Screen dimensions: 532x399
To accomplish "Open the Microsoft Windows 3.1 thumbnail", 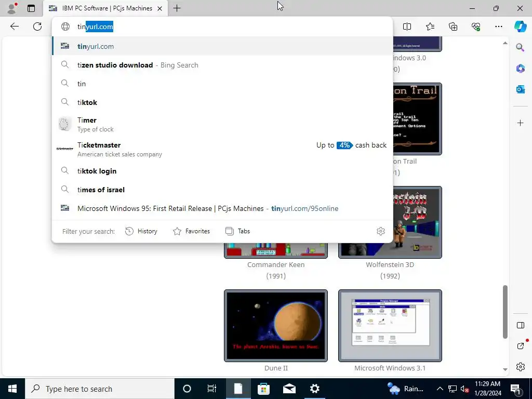I will [x=390, y=326].
